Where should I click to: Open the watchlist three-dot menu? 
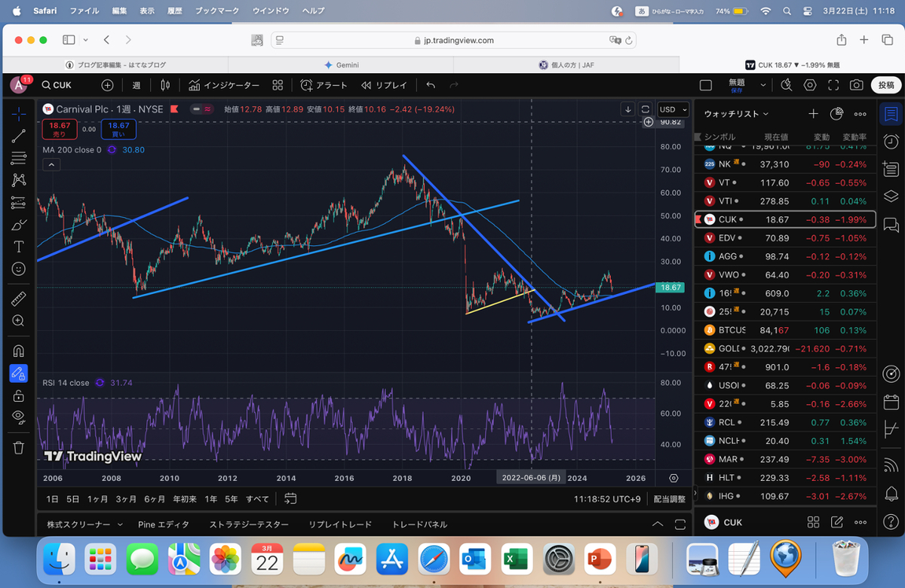tap(860, 114)
